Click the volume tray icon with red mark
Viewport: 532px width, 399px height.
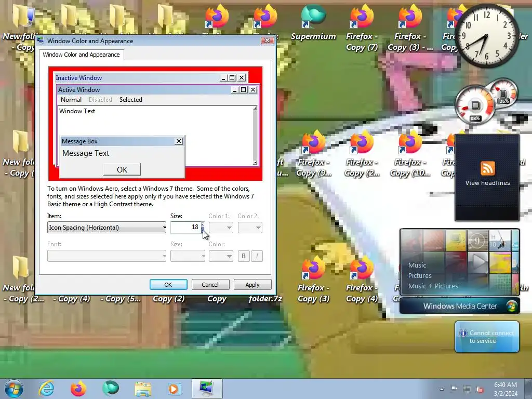[x=480, y=389]
